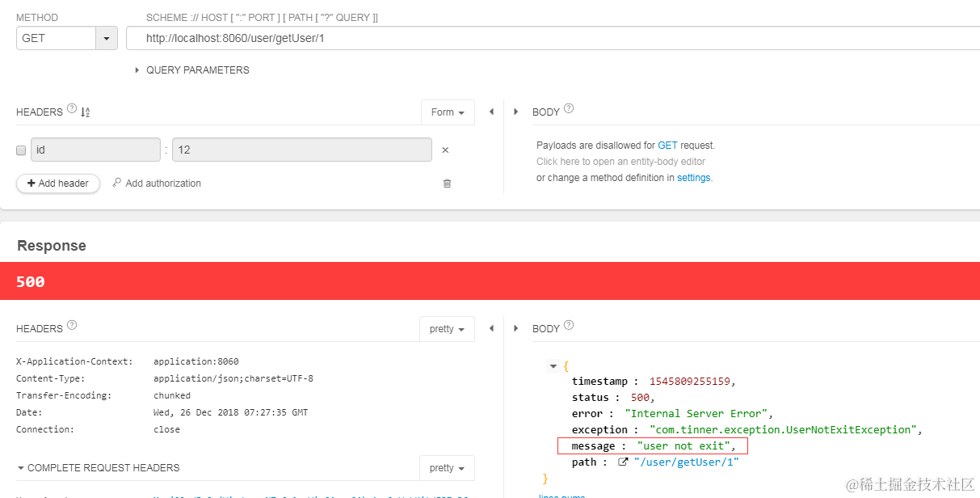Open response headers pretty dropdown
Image resolution: width=980 pixels, height=498 pixels.
(x=447, y=329)
